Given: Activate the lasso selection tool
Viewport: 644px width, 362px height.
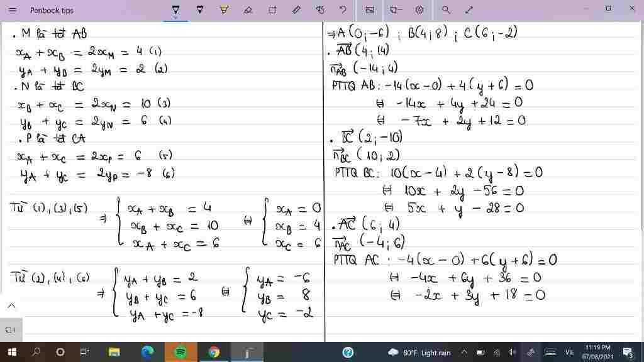Looking at the screenshot, I should click(x=272, y=10).
